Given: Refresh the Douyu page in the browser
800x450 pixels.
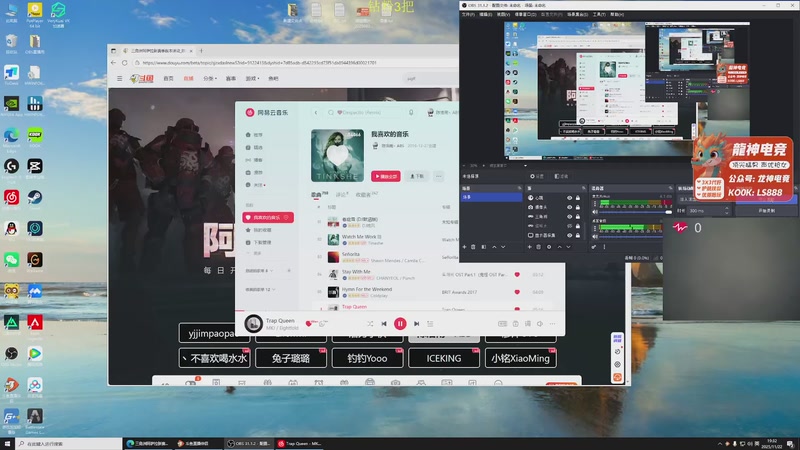Looking at the screenshot, I should (x=124, y=63).
